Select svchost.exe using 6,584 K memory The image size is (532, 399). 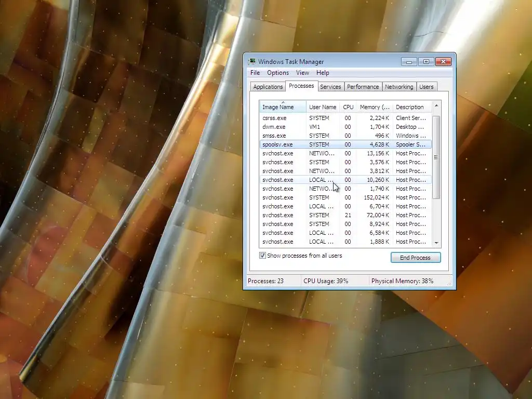click(x=345, y=233)
